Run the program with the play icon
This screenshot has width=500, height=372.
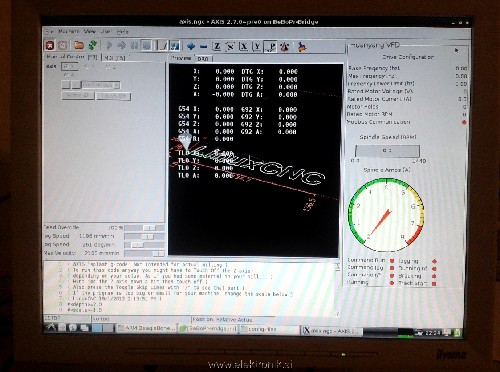click(x=109, y=45)
